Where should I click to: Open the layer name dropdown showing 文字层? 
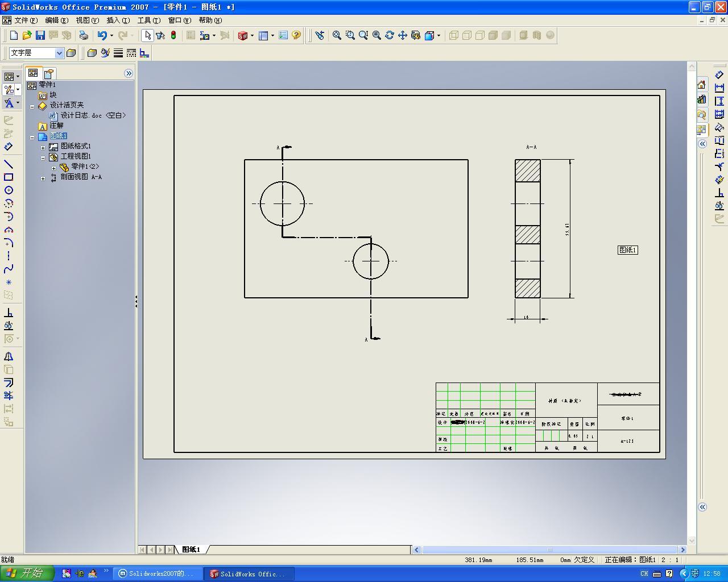(x=59, y=53)
